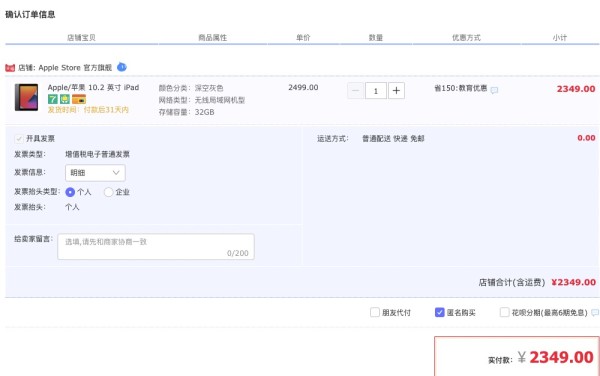Enable the 花呗分期 installment checkbox

[504, 312]
